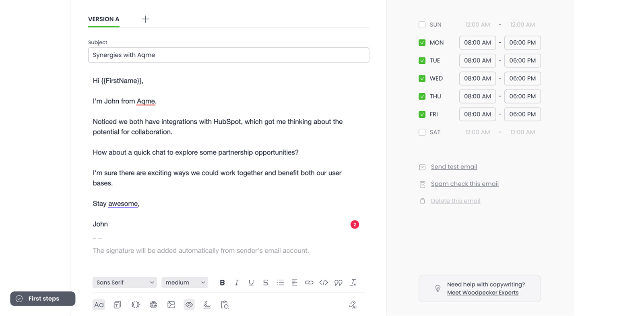Uncheck the THU checkbox
The height and width of the screenshot is (316, 644).
422,96
